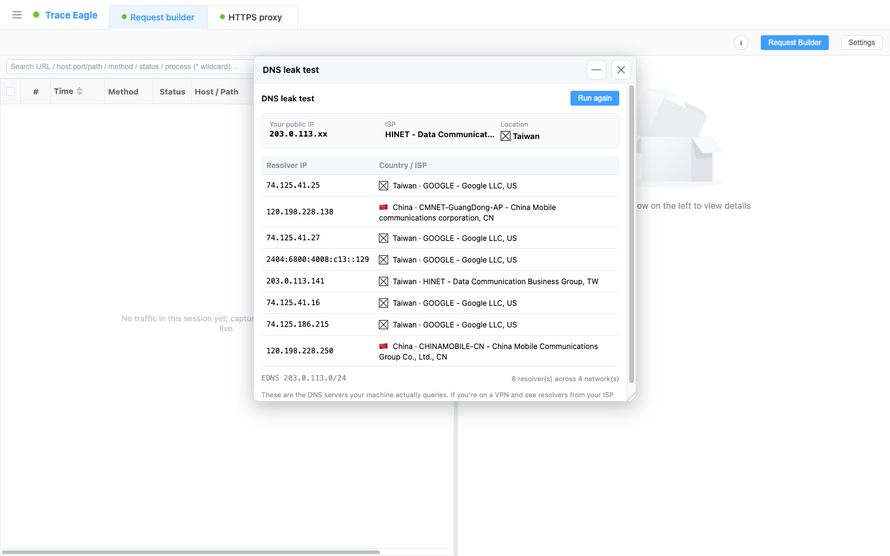Click the Status column header

pos(172,91)
